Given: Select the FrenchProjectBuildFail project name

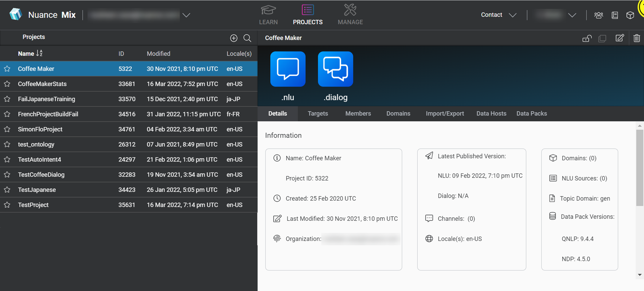Looking at the screenshot, I should pos(48,114).
